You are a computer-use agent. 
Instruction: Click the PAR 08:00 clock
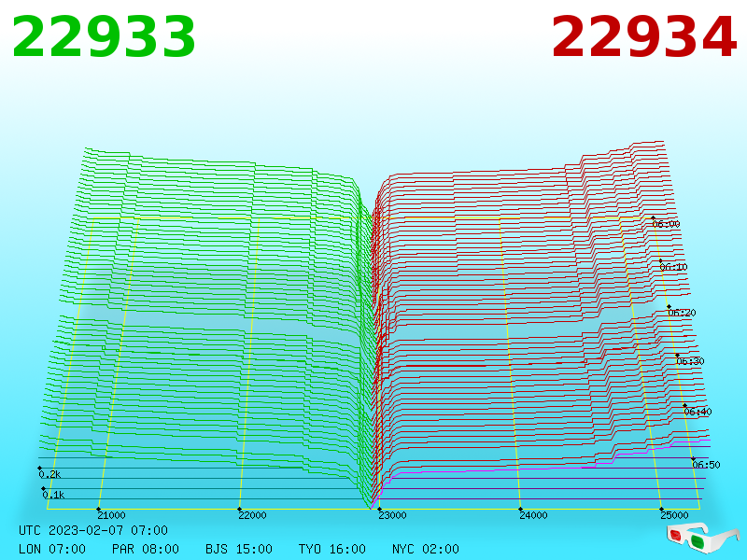point(146,549)
